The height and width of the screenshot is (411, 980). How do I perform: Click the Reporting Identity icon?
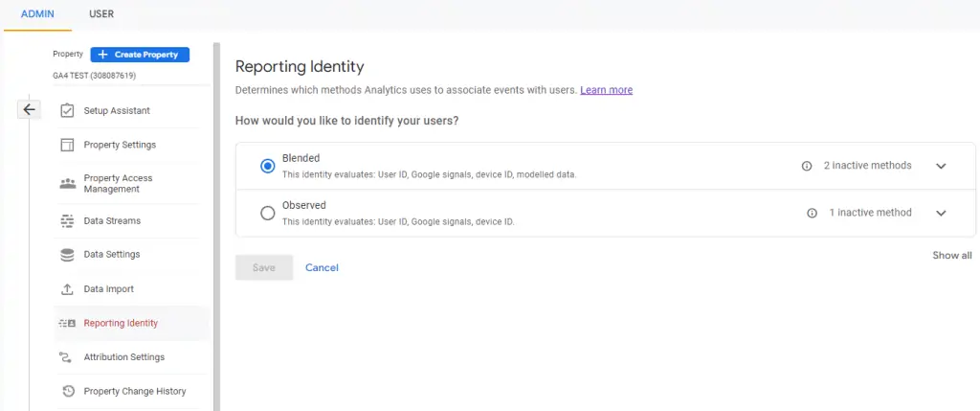point(67,324)
